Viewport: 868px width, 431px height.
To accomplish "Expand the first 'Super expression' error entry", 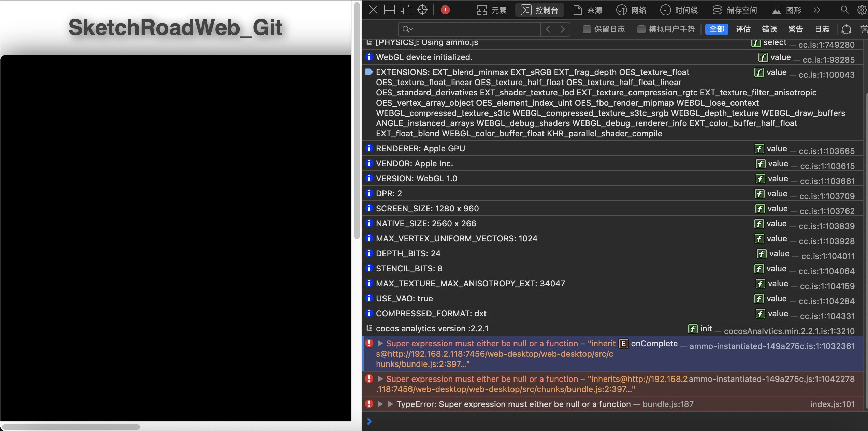I will pos(380,343).
